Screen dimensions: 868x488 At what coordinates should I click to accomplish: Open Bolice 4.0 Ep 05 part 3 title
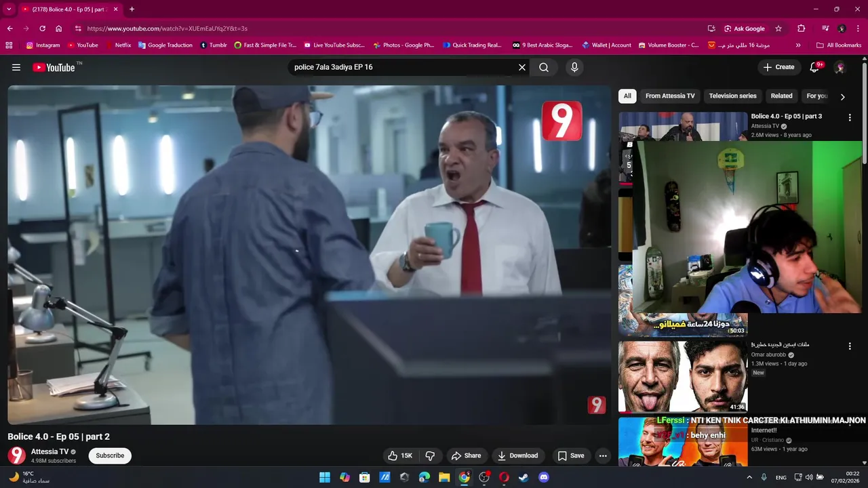click(786, 116)
